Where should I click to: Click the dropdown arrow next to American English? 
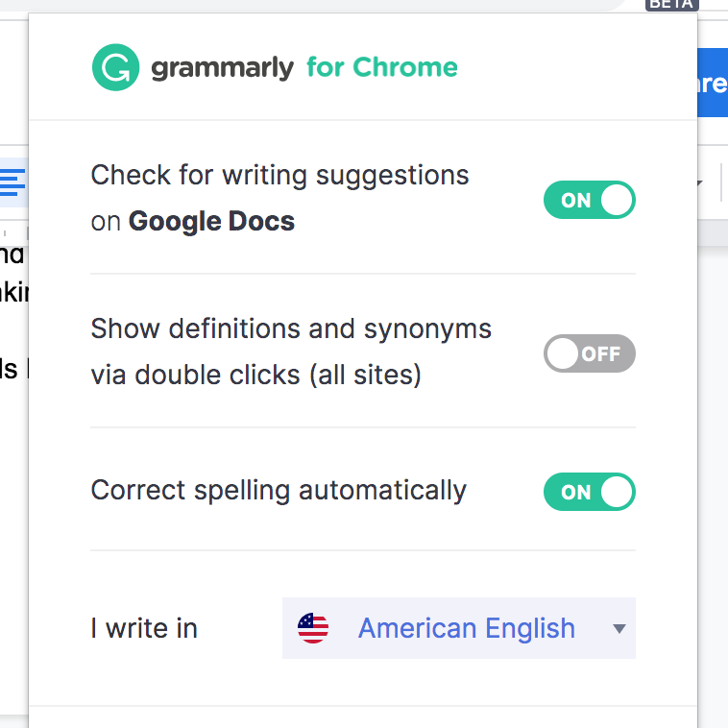coord(619,629)
